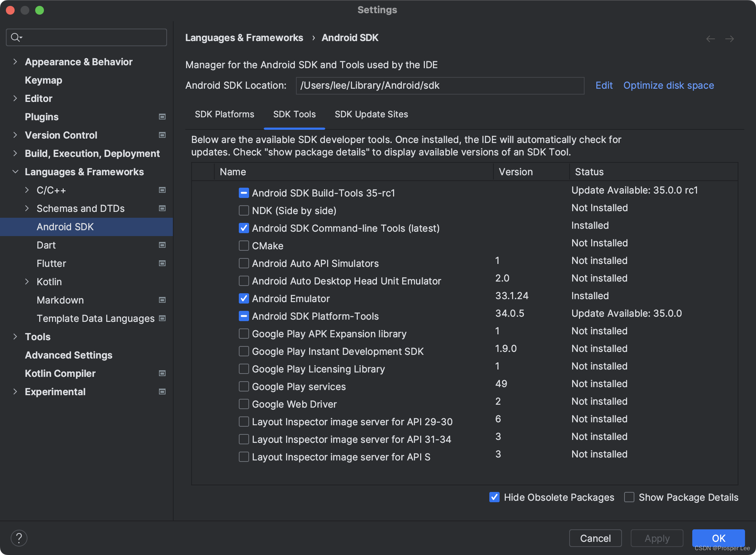Click the OK button
The width and height of the screenshot is (756, 555).
[x=719, y=538]
